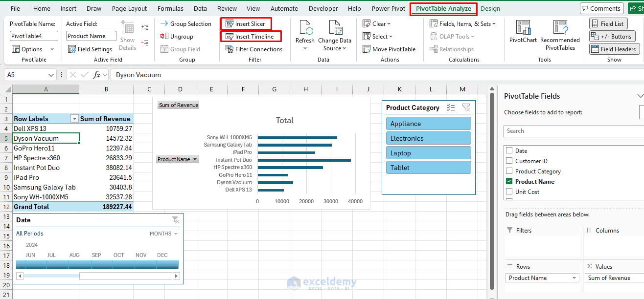
Task: Open the Power Pivot tab
Action: click(389, 8)
